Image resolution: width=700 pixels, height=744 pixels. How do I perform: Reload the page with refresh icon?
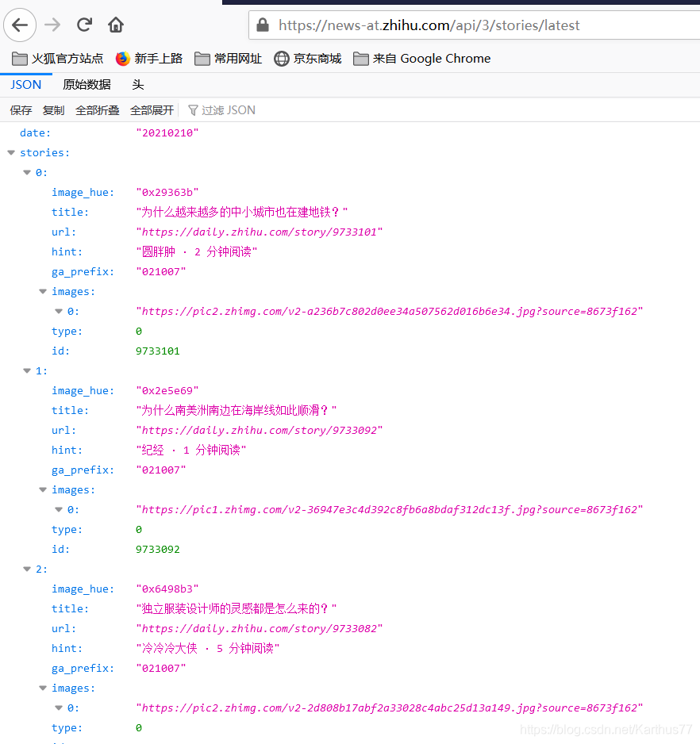click(x=85, y=25)
